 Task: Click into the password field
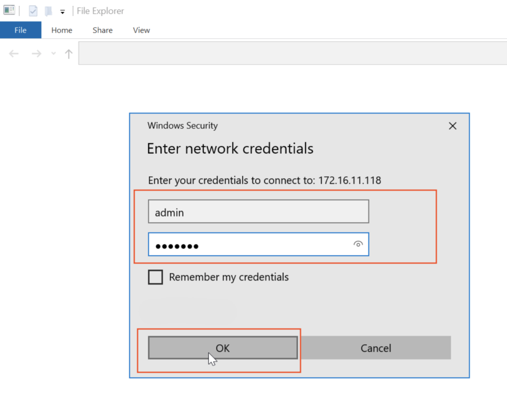(249, 245)
